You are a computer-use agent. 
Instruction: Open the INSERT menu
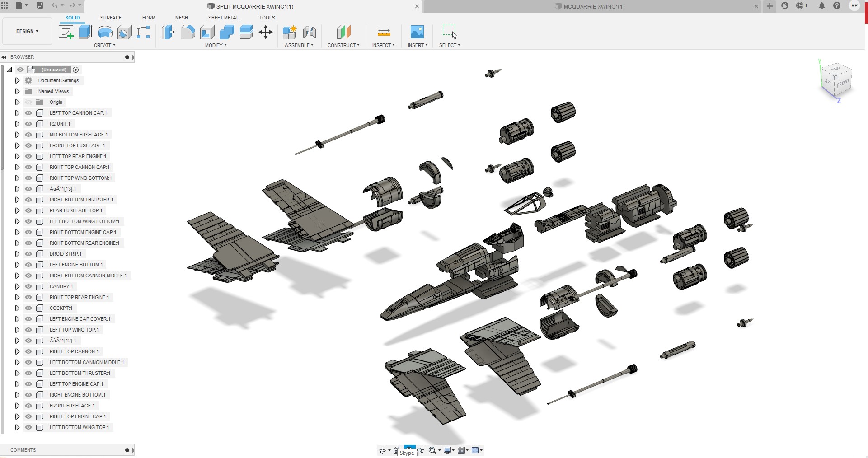pyautogui.click(x=418, y=45)
